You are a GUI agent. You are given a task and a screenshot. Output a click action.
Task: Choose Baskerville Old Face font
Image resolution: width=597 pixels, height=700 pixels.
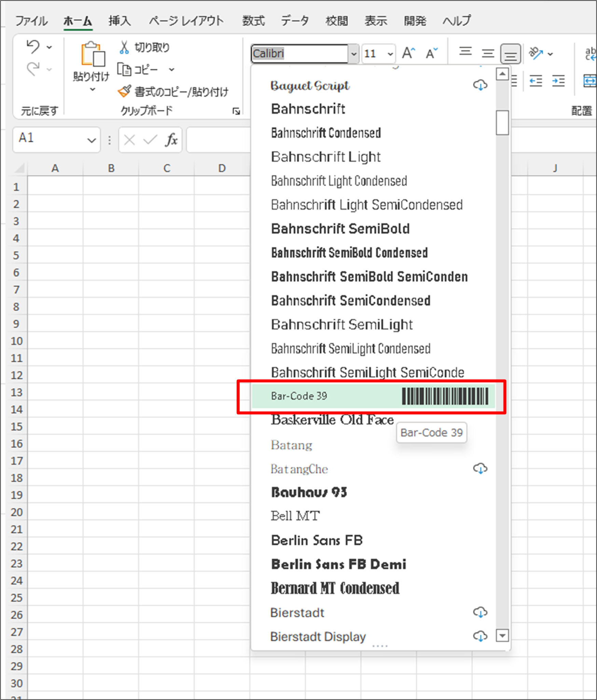coord(332,420)
